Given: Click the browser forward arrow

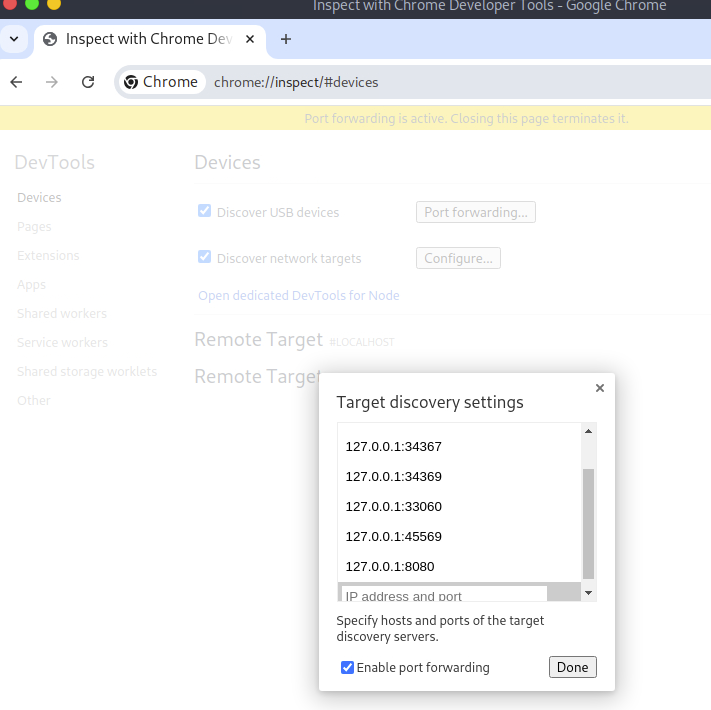Looking at the screenshot, I should coord(52,82).
